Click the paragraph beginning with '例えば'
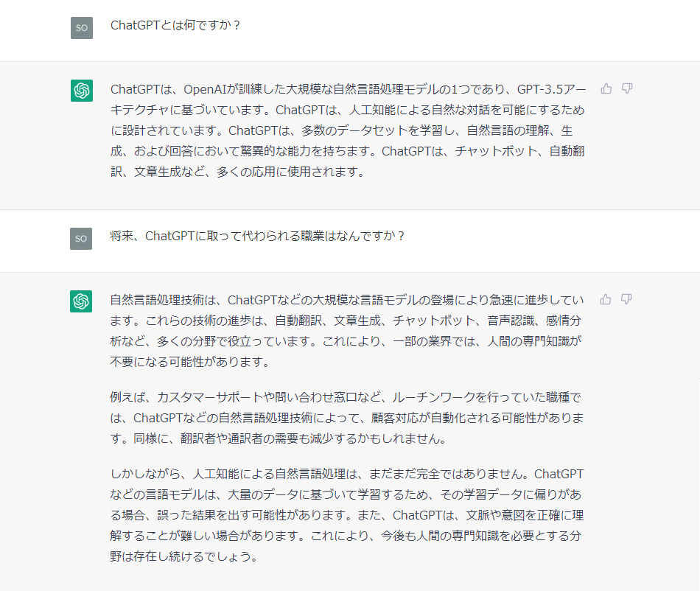This screenshot has height=591, width=700. tap(347, 418)
